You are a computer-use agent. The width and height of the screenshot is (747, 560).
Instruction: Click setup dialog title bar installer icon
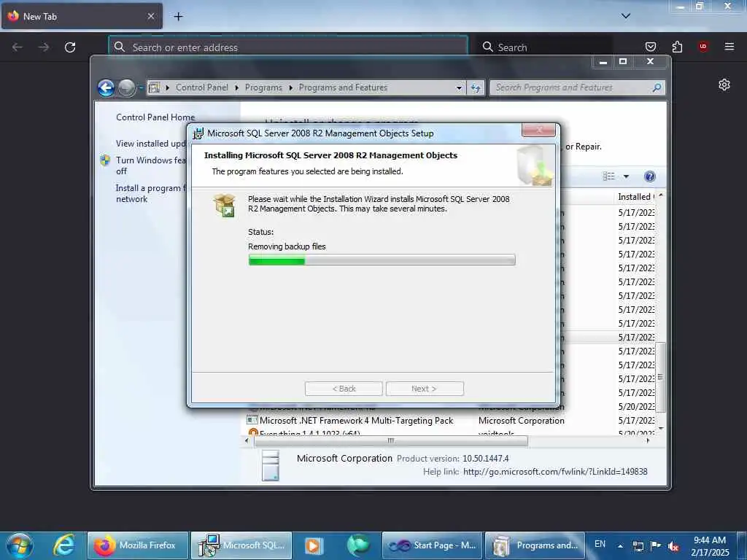click(198, 133)
